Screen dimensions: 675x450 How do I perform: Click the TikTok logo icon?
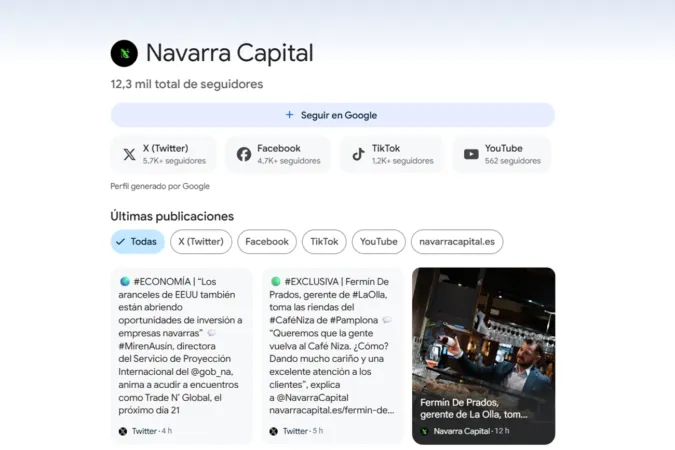pyautogui.click(x=358, y=154)
